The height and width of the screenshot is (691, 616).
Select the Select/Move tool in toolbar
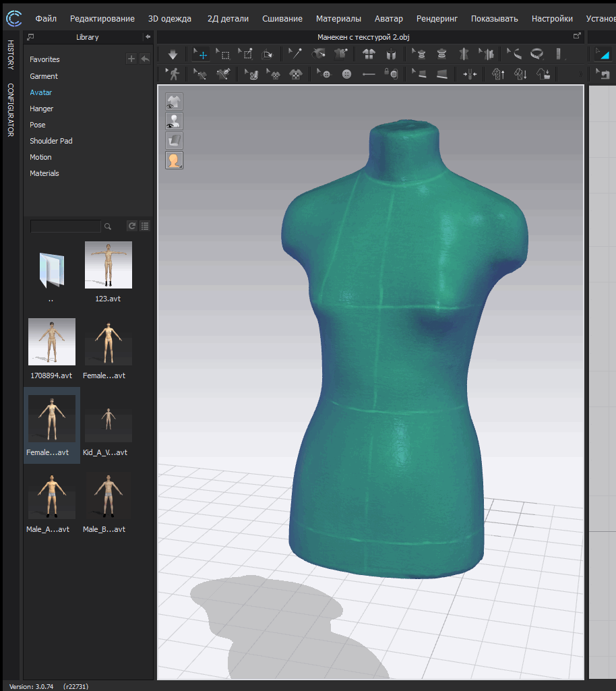pos(200,54)
